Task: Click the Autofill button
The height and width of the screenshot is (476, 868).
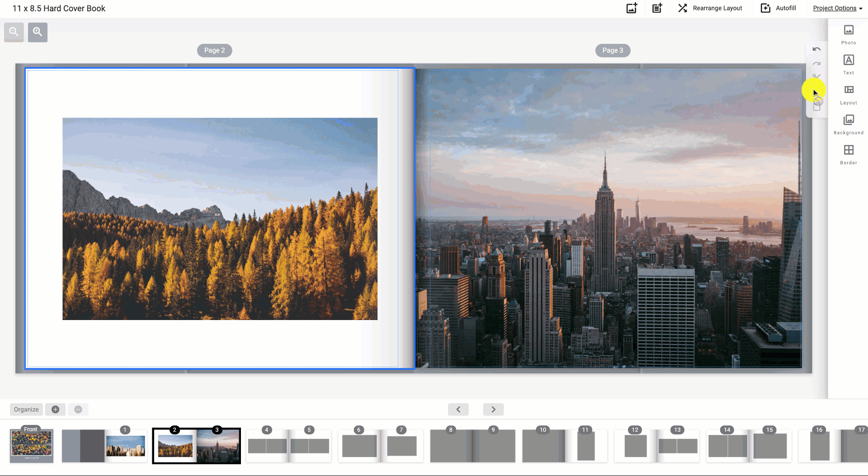Action: [x=778, y=8]
